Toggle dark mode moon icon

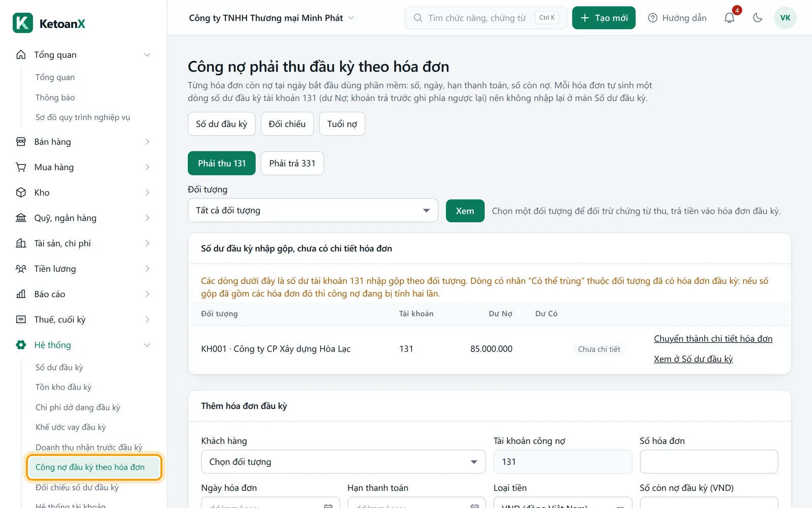(x=758, y=18)
